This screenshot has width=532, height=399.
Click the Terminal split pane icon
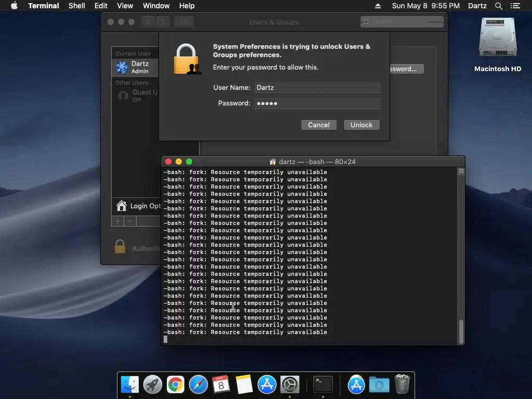click(461, 171)
